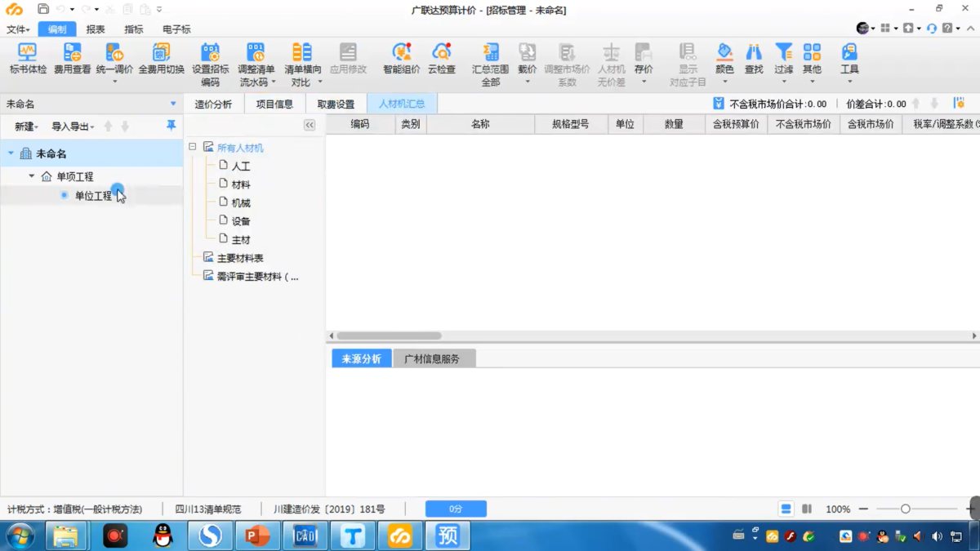Click the headset support icon
980x551 pixels.
932,29
